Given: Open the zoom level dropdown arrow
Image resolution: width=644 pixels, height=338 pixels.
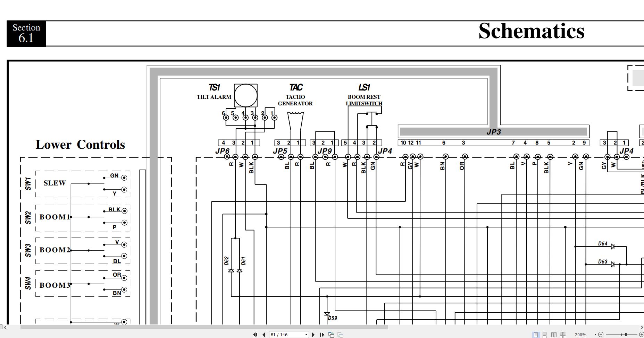Looking at the screenshot, I should pos(595,334).
